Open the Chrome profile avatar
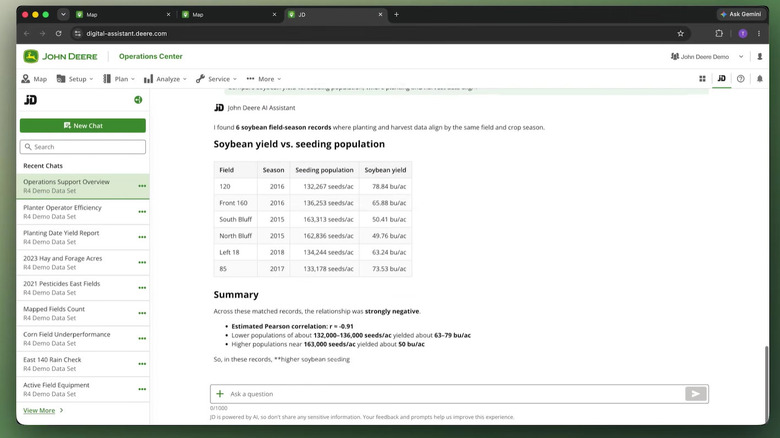 click(x=743, y=33)
